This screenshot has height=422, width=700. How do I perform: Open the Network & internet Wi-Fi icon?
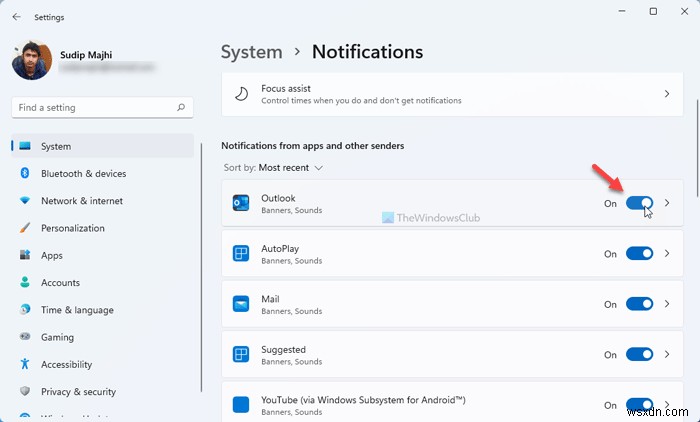click(25, 201)
